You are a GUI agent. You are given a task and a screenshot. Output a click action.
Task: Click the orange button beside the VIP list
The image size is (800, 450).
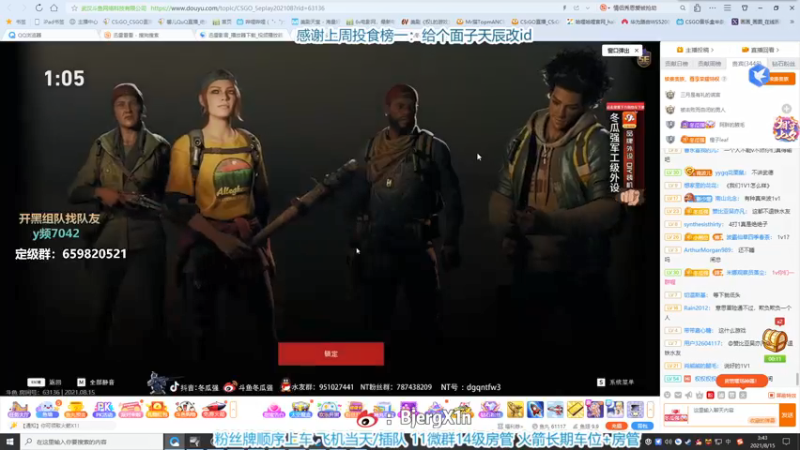(x=781, y=79)
